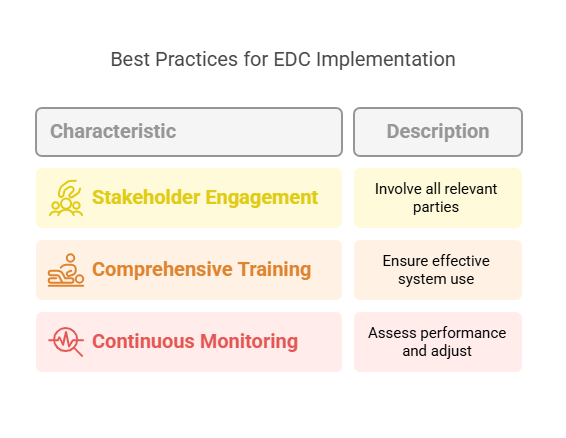Click the word 'Stakeholder' in yellow
This screenshot has width=566, height=438.
[x=146, y=197]
